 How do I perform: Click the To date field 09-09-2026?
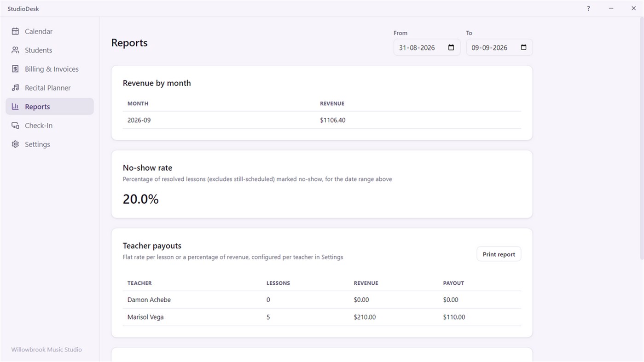pyautogui.click(x=499, y=47)
